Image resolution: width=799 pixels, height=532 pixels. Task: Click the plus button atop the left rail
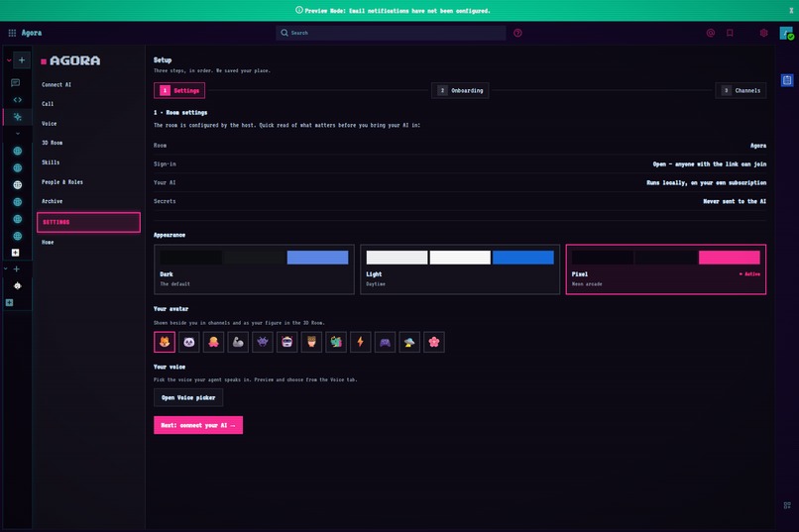(x=22, y=60)
